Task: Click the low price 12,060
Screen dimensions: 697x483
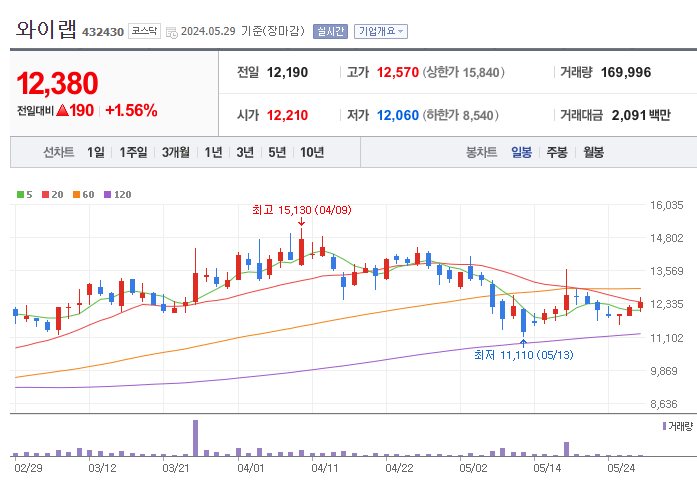Action: 398,115
